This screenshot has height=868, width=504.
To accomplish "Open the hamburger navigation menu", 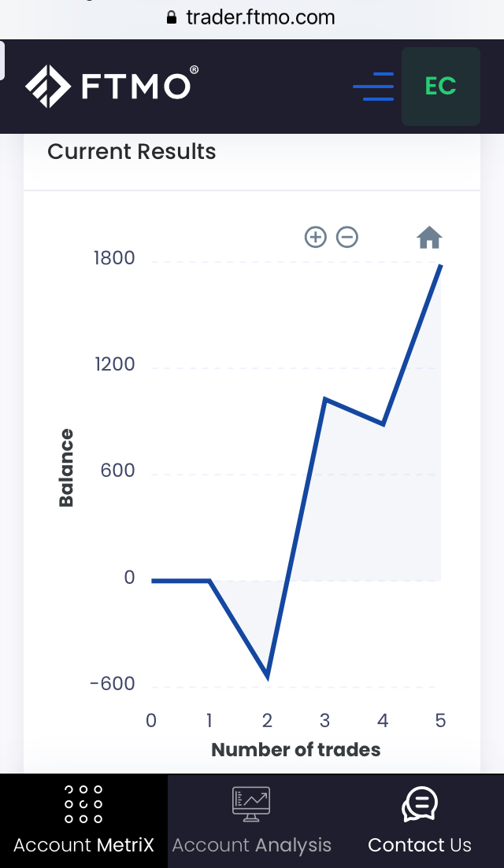I will [373, 86].
